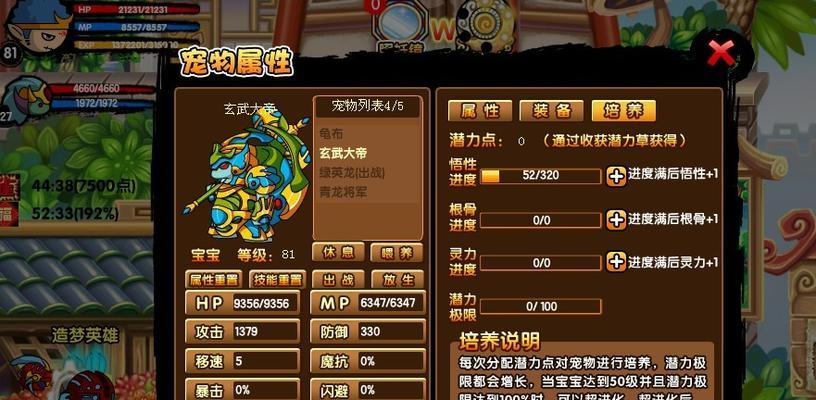Click the 悟性进度 52/320 progress bar
The height and width of the screenshot is (400, 816).
pos(541,176)
